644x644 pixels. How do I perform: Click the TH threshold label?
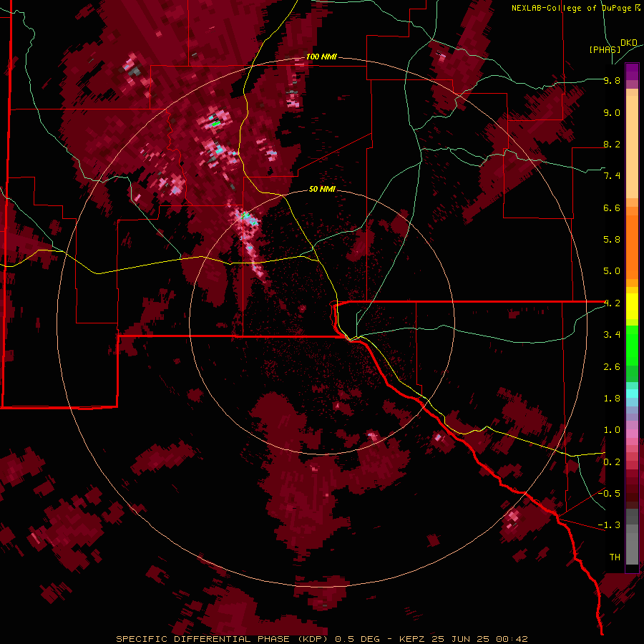[x=615, y=557]
